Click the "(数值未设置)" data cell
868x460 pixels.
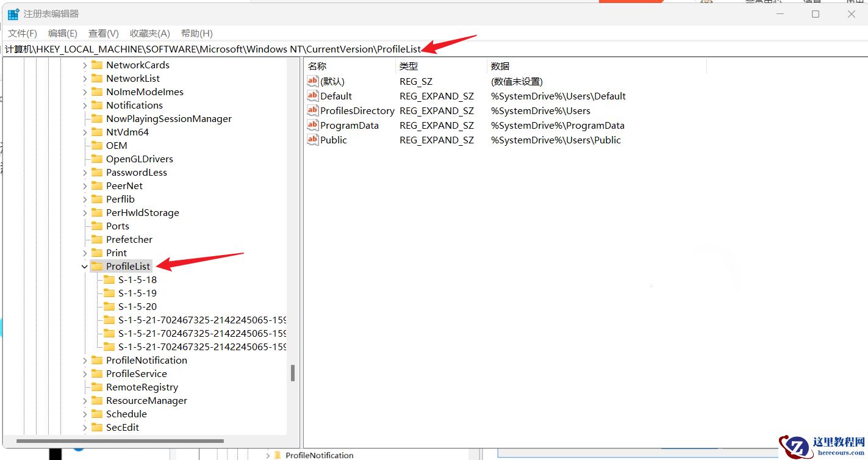(x=517, y=81)
